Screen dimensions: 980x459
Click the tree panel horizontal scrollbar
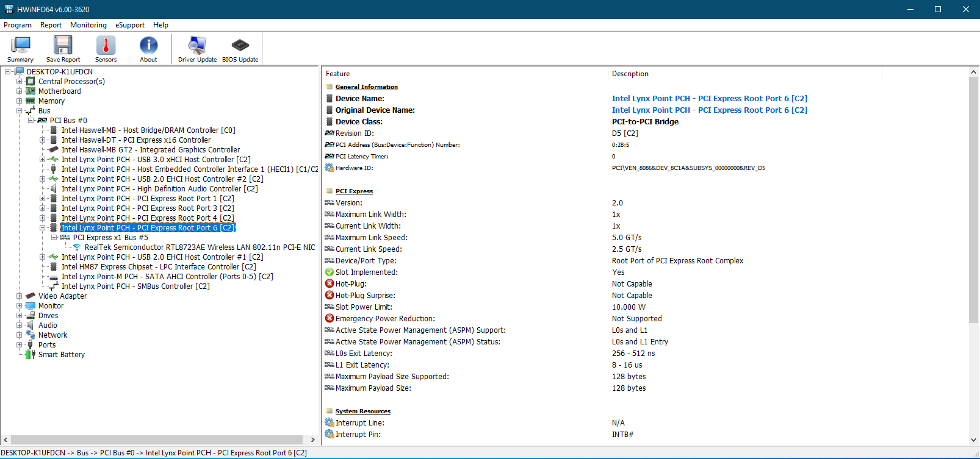[x=157, y=439]
